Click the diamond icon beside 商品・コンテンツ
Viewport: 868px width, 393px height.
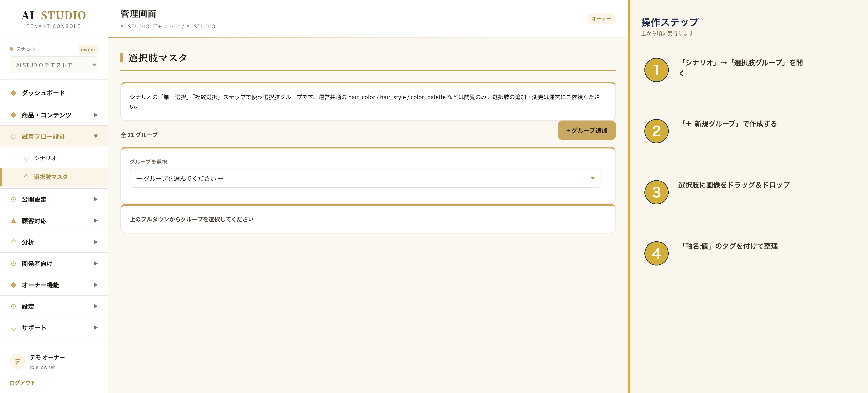point(14,115)
